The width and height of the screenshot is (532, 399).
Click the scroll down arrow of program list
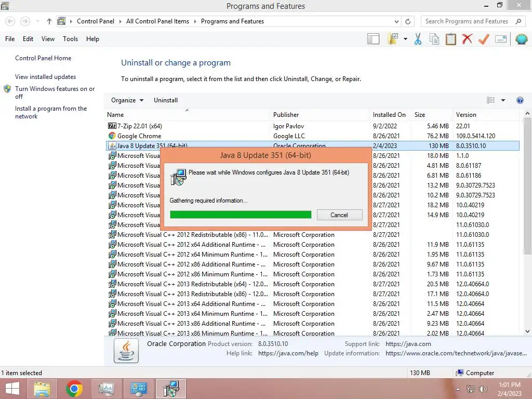tap(527, 331)
